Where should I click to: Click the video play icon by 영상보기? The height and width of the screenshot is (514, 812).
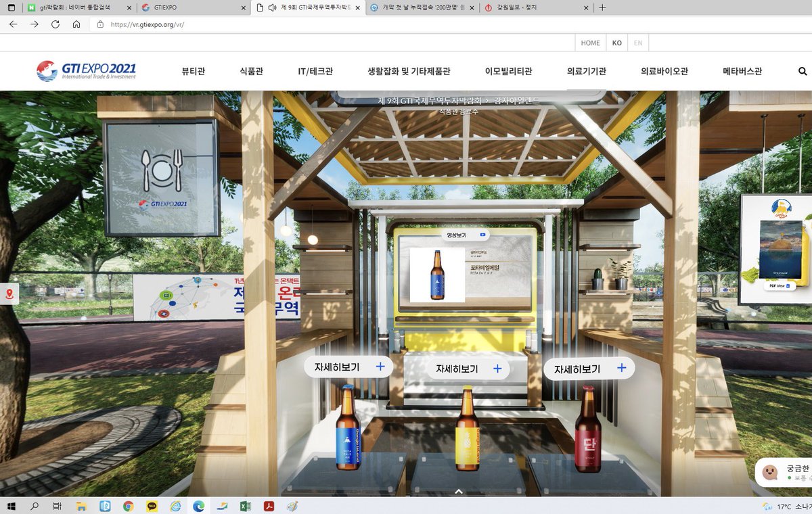click(x=482, y=235)
